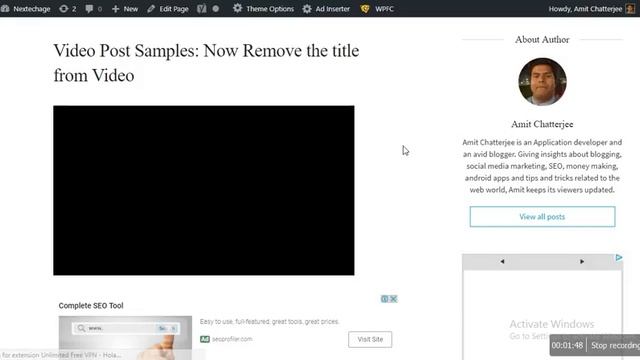Click the post title heading
640x360 pixels.
[x=206, y=63]
